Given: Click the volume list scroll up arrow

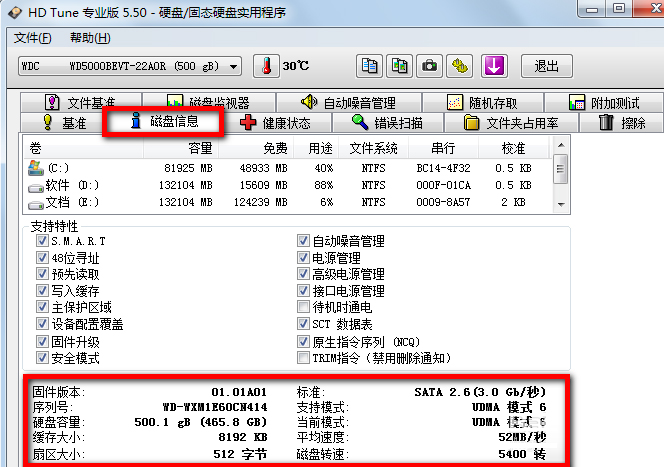Looking at the screenshot, I should click(x=561, y=145).
